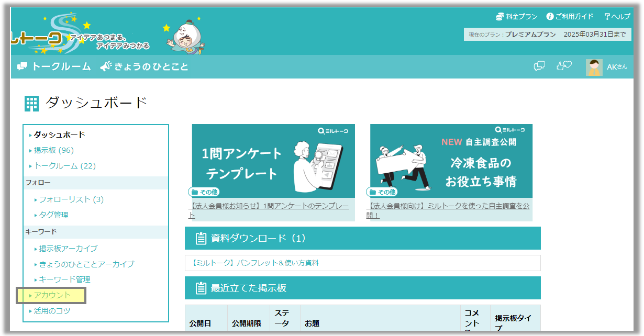This screenshot has width=644, height=336.
Task: Open トークルーム (22) in the sidebar
Action: [64, 166]
